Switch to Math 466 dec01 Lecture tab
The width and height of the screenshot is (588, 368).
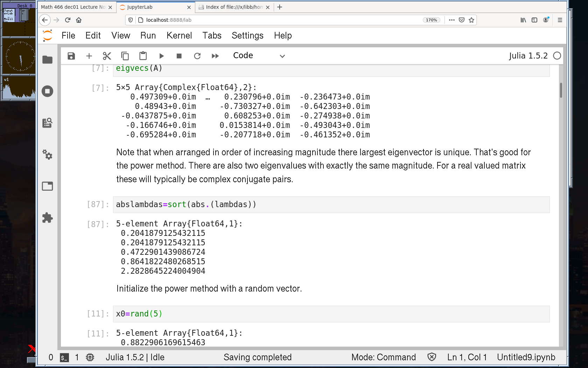tap(73, 7)
